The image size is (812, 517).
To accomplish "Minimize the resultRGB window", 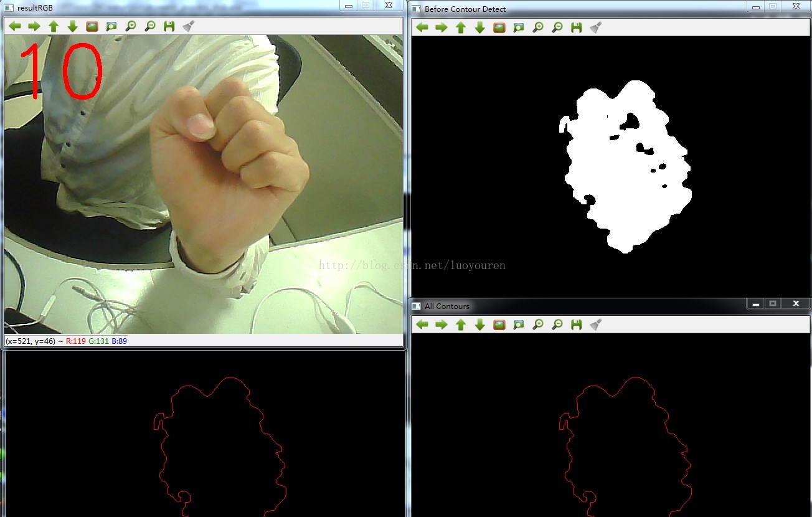I will (349, 5).
